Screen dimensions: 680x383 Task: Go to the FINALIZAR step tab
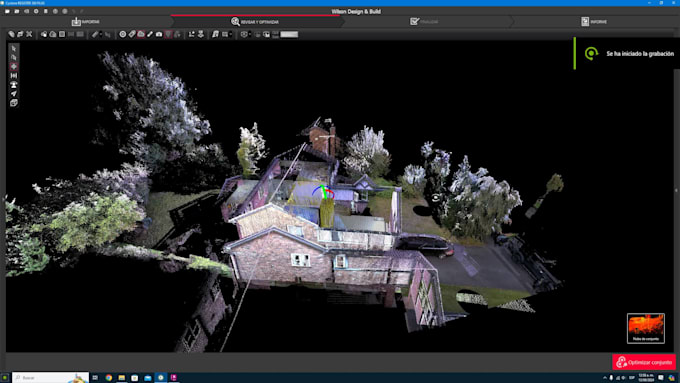[424, 21]
